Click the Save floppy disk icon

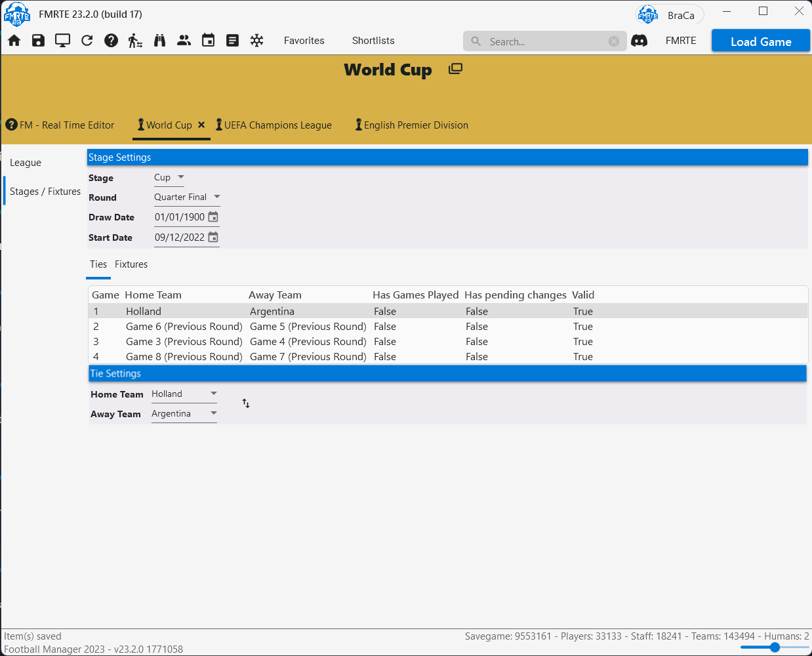point(38,41)
